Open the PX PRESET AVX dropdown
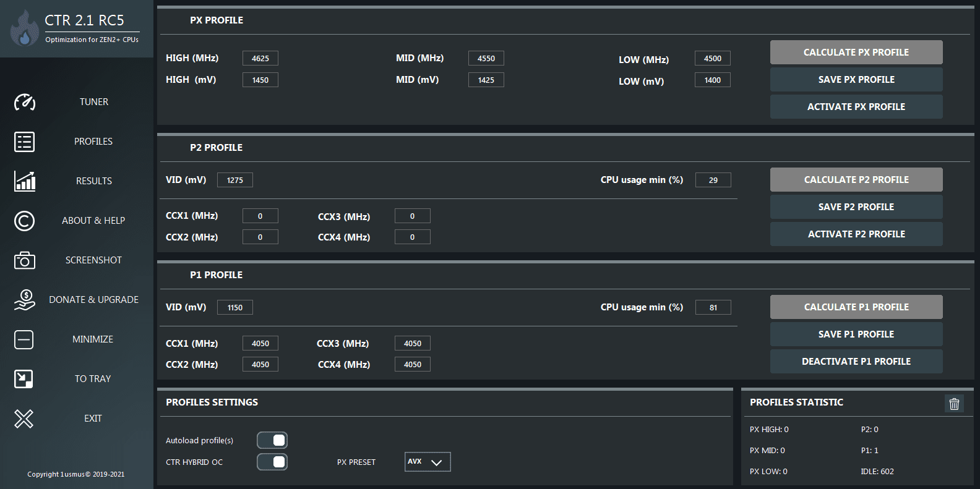 [428, 462]
